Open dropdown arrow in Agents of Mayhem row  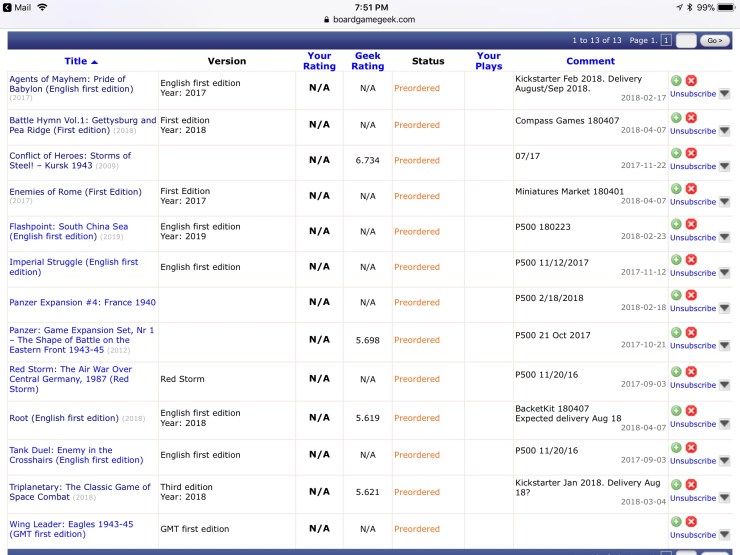(725, 94)
